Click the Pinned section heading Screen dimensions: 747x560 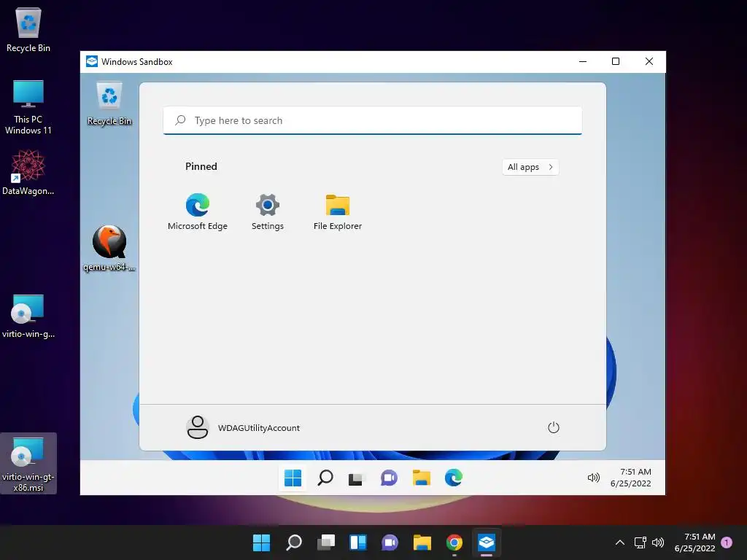click(201, 166)
